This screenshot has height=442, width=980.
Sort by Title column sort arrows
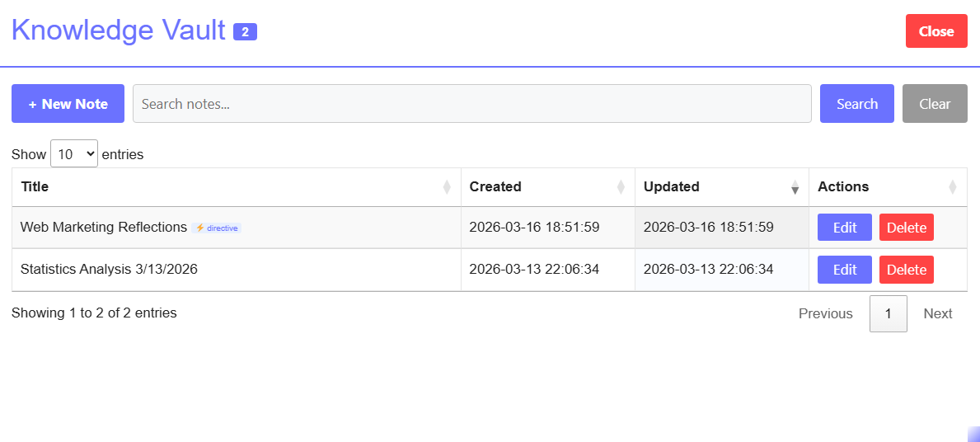(447, 187)
